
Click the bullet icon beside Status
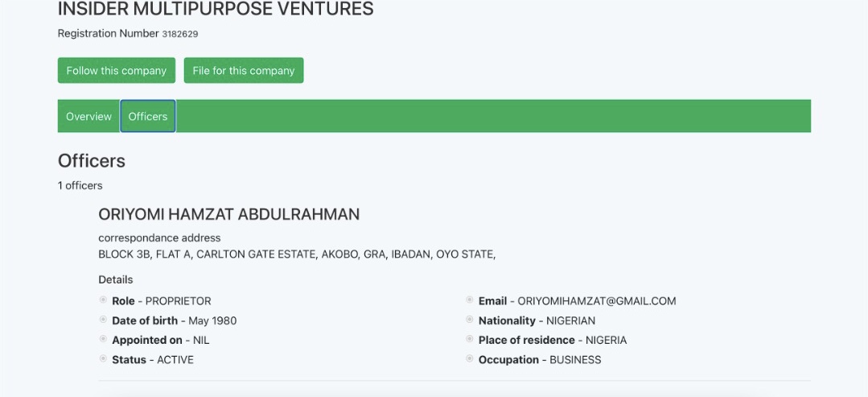click(103, 359)
